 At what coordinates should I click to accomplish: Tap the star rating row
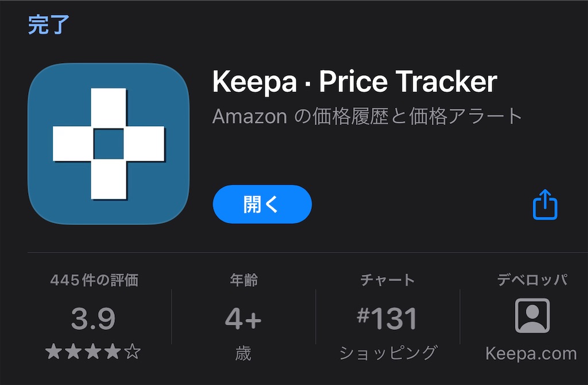coord(93,352)
